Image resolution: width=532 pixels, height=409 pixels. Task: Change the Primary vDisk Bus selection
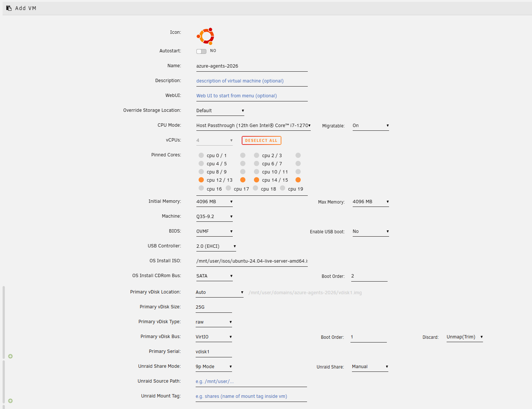(213, 337)
